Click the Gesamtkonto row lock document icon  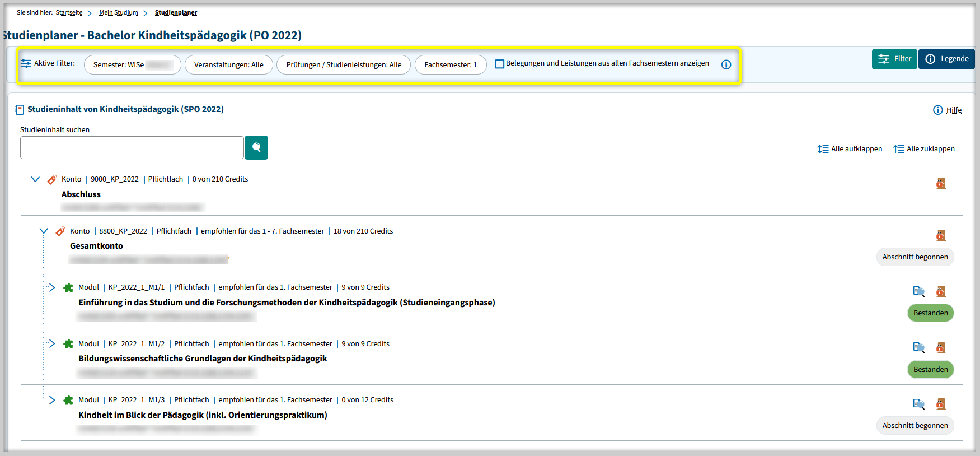[x=941, y=235]
